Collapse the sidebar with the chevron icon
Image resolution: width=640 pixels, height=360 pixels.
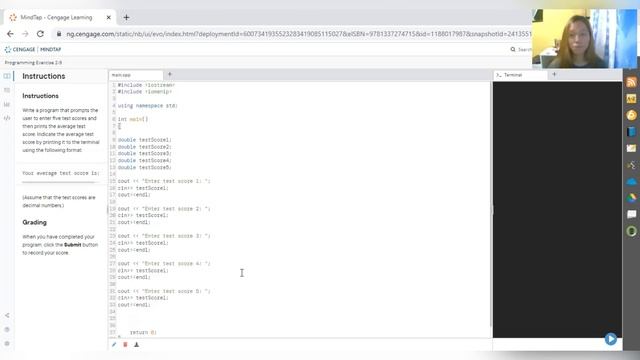[7, 315]
